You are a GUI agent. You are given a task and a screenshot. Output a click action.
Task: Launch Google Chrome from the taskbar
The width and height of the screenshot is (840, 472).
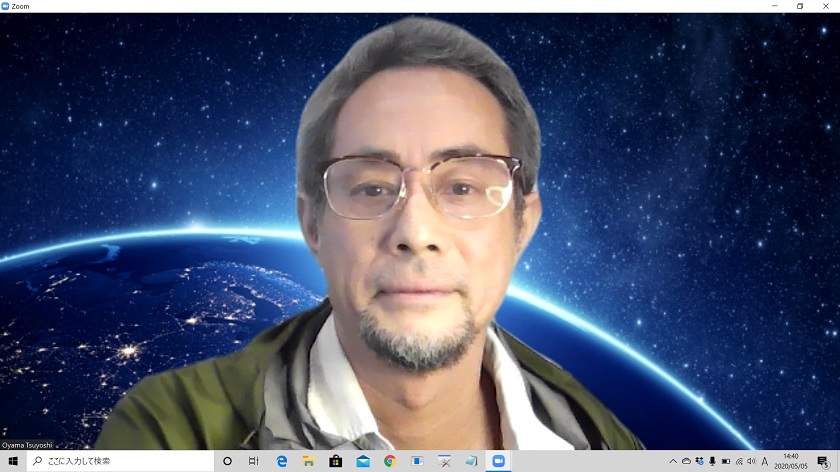390,461
